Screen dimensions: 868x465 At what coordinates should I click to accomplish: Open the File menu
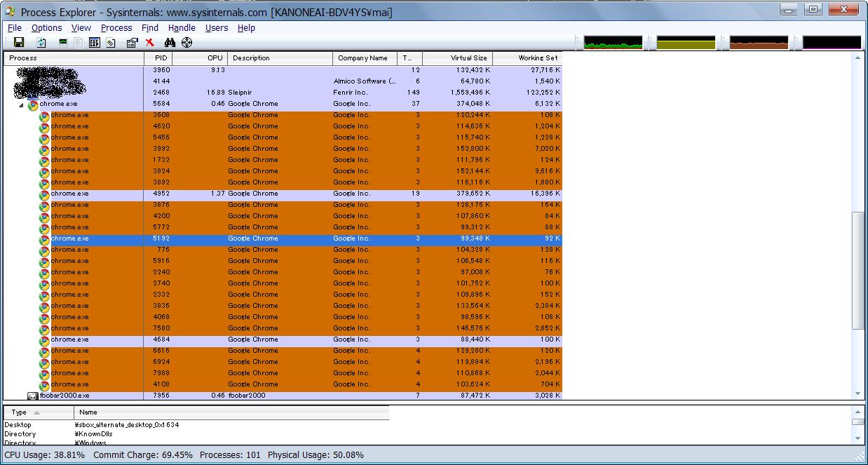pyautogui.click(x=14, y=28)
